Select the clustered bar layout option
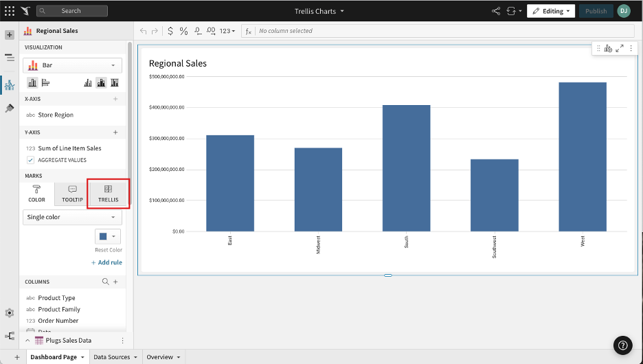 [x=88, y=82]
